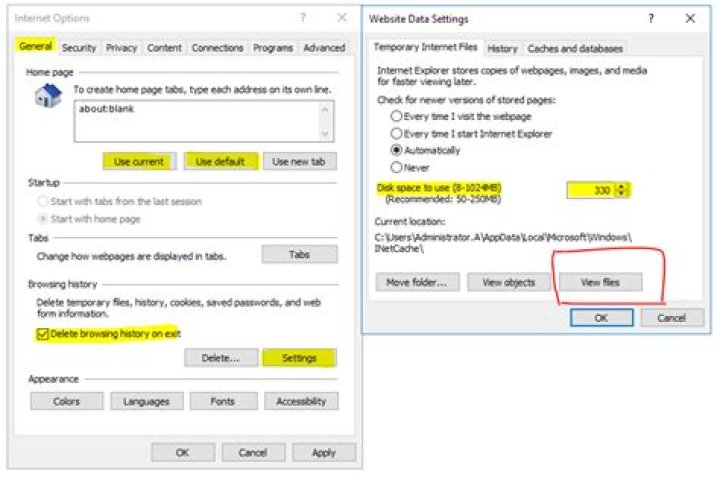Click the Delete... button
Viewport: 720px width, 477px height.
click(x=221, y=358)
